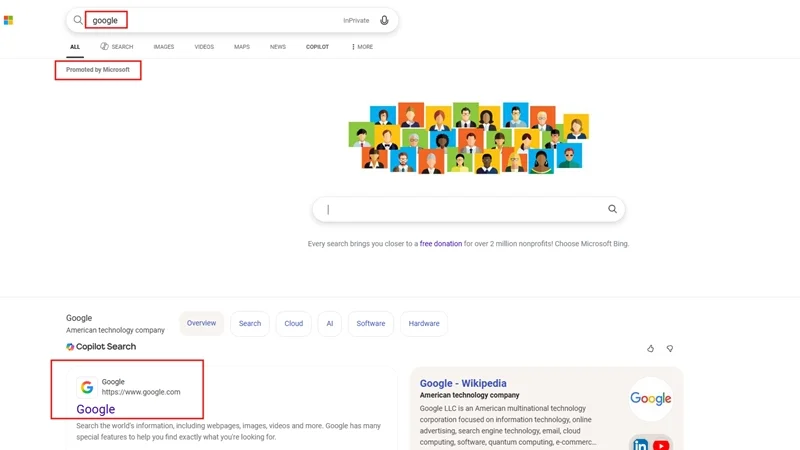Select the Search chip

[250, 323]
